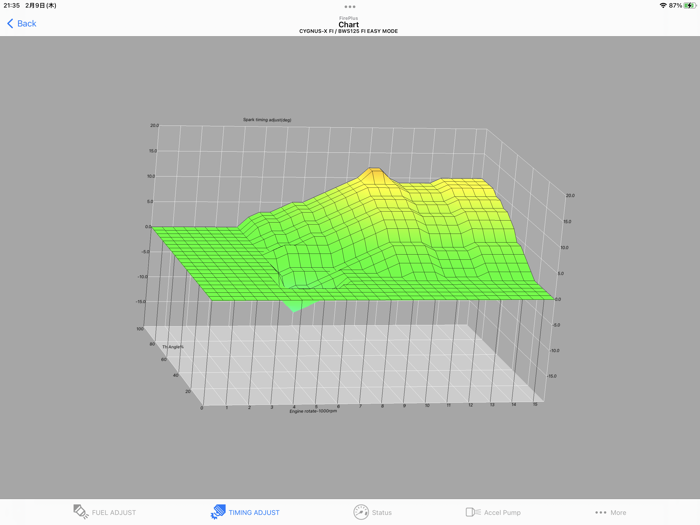Click the Accel Pump icon
Screen dimensions: 700x525
[473, 512]
